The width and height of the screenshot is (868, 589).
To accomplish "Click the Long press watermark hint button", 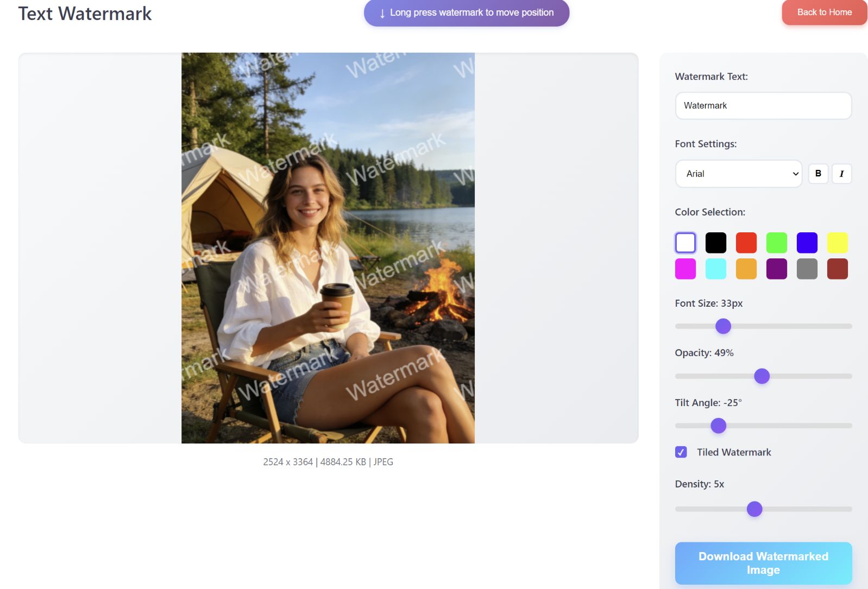I will (467, 12).
